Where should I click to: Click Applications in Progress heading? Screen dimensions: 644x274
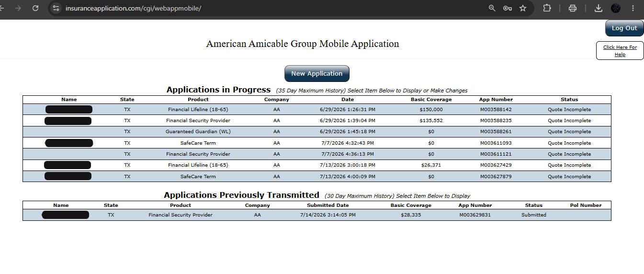pos(218,90)
